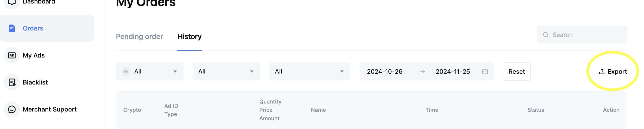This screenshot has width=644, height=129.
Task: Click the crypto coin icon in first filter
Action: pyautogui.click(x=126, y=71)
